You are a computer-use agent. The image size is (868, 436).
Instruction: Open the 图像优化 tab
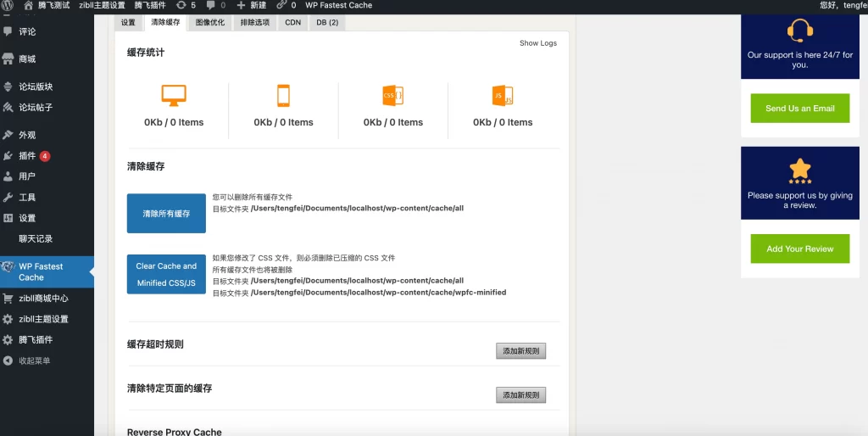coord(209,23)
